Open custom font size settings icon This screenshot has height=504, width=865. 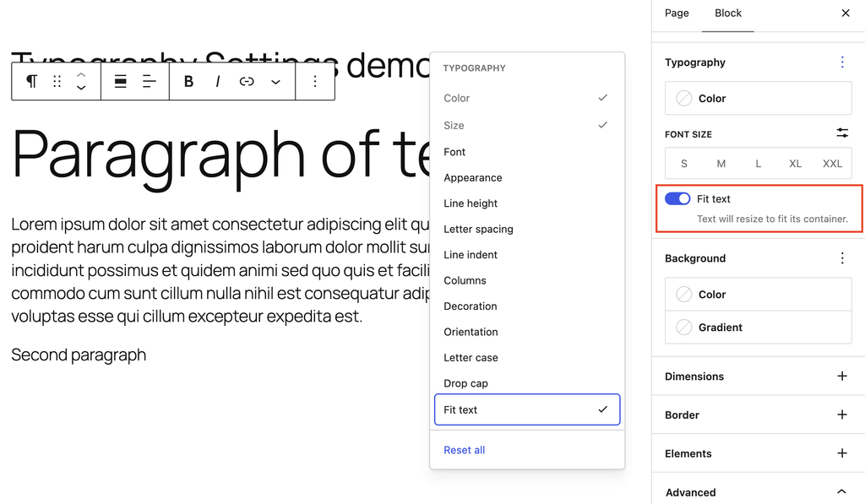pos(842,133)
